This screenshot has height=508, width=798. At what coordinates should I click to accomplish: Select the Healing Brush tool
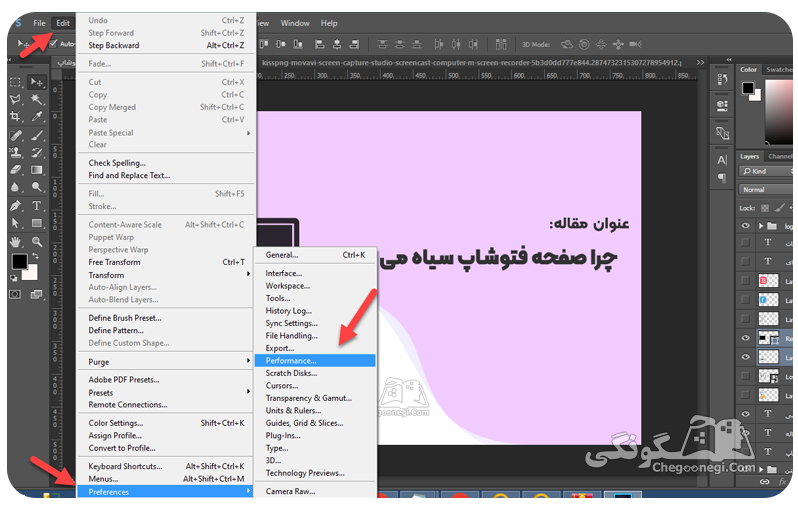tap(15, 135)
